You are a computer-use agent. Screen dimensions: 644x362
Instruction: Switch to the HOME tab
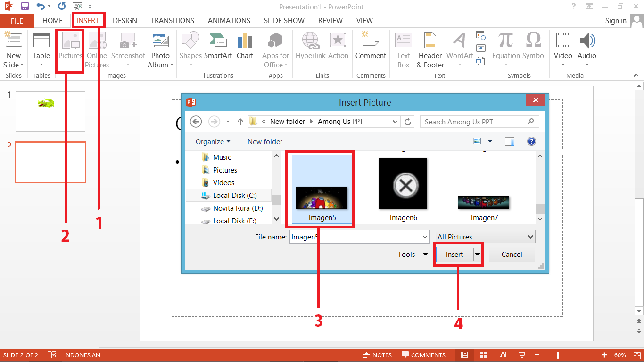point(52,21)
